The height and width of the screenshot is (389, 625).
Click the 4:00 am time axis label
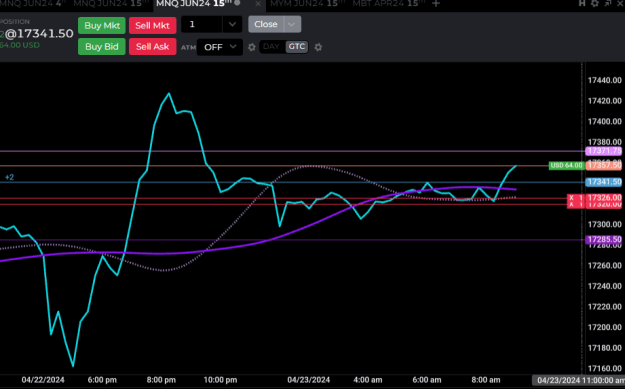368,380
